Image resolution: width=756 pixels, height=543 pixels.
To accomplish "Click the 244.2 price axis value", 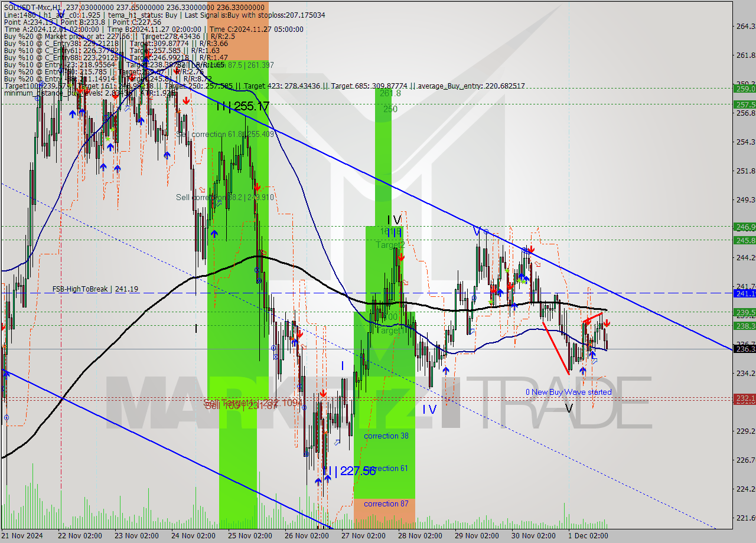I will (745, 258).
